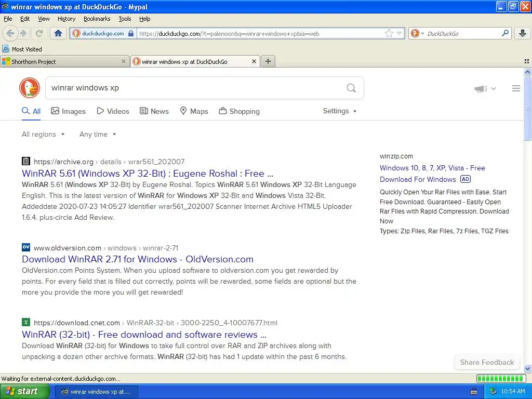Click the padlock site identity icon
The height and width of the screenshot is (399, 532).
coord(131,33)
